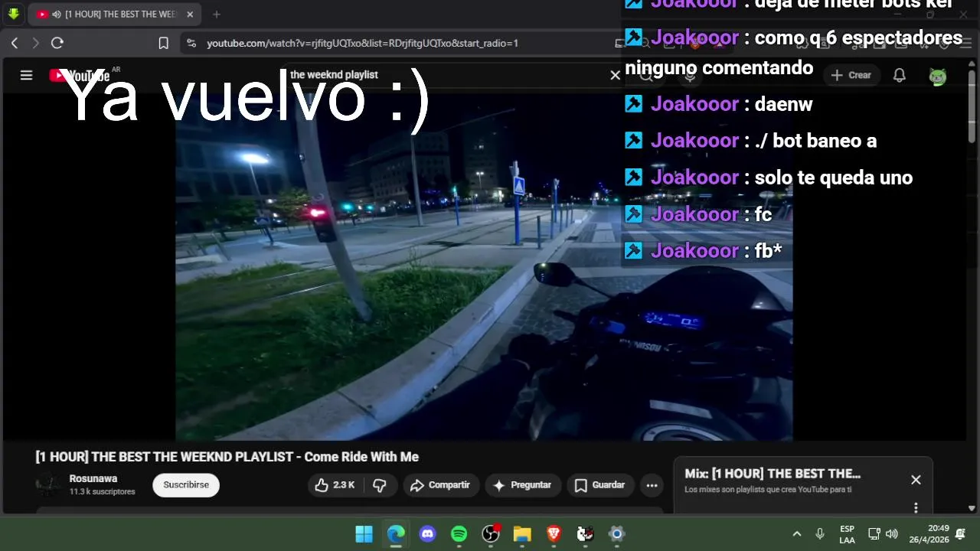Open the YouTube notifications bell

click(900, 75)
